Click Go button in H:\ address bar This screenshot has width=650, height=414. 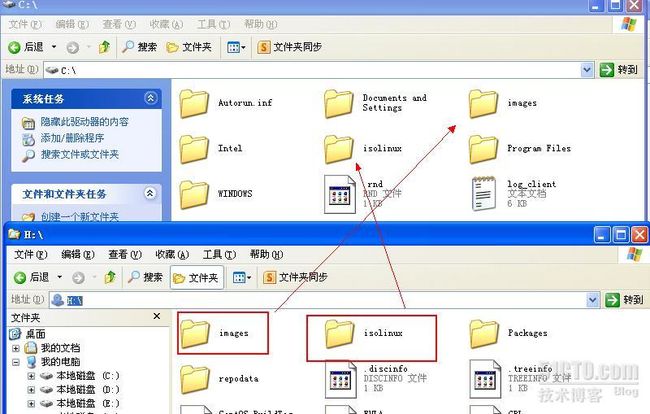pos(624,299)
